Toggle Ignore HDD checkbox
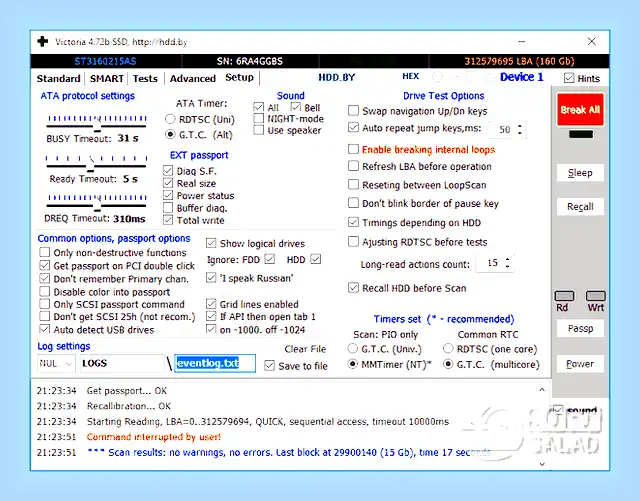 click(316, 259)
